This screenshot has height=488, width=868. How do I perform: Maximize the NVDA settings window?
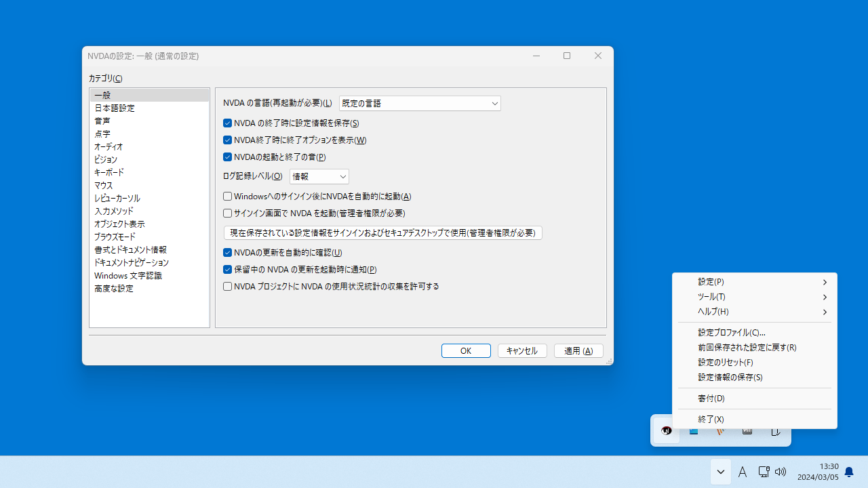pyautogui.click(x=567, y=56)
